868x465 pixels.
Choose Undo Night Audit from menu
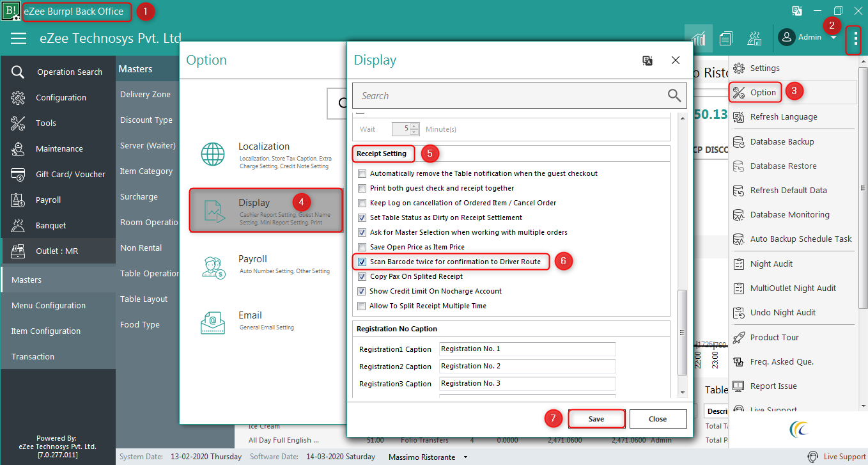point(783,312)
